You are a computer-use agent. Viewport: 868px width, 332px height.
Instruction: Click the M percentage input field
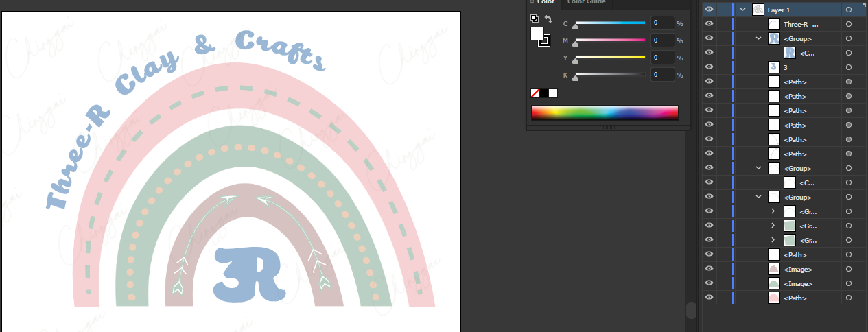pos(661,40)
